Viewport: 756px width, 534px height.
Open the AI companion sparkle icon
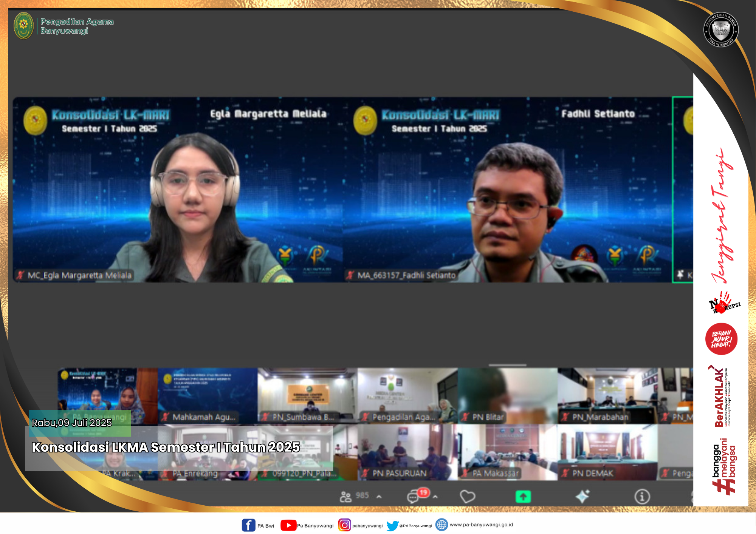[x=582, y=496]
